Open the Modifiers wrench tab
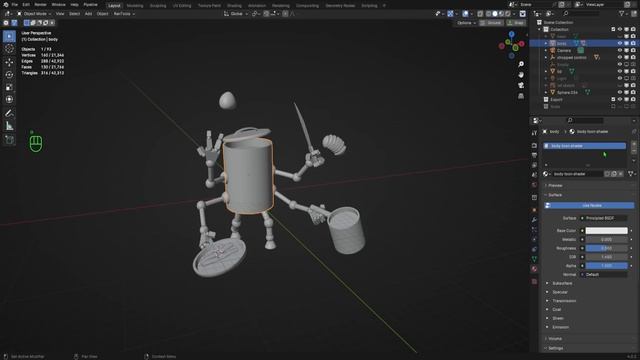Image resolution: width=640 pixels, height=360 pixels. click(534, 220)
